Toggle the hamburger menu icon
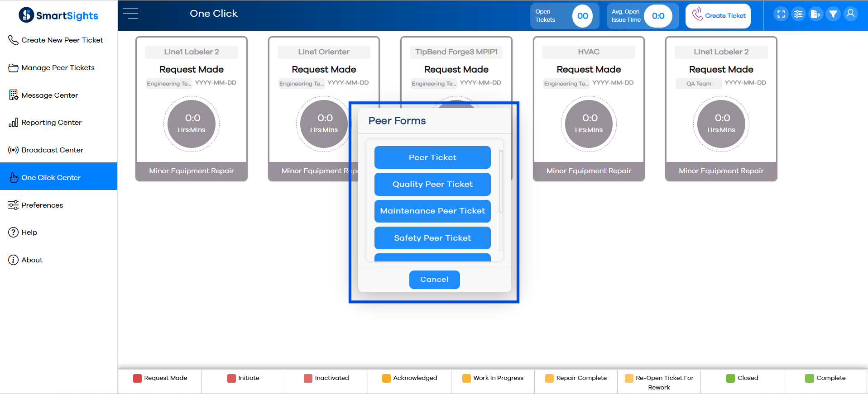The width and height of the screenshot is (868, 394). pos(130,14)
